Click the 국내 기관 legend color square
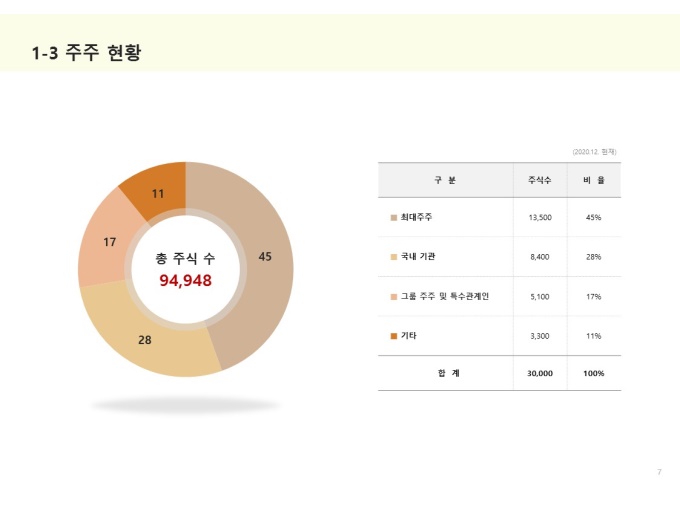The image size is (680, 510). (394, 257)
